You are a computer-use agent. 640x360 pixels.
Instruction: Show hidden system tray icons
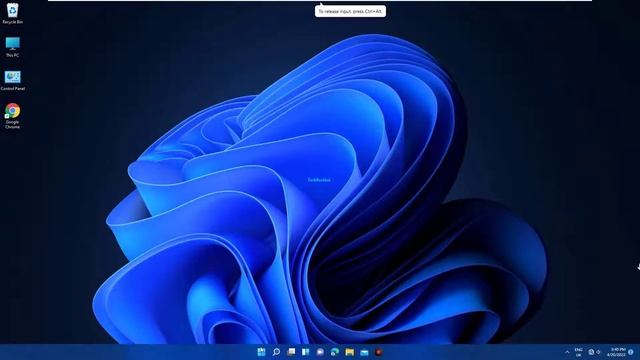click(x=567, y=352)
